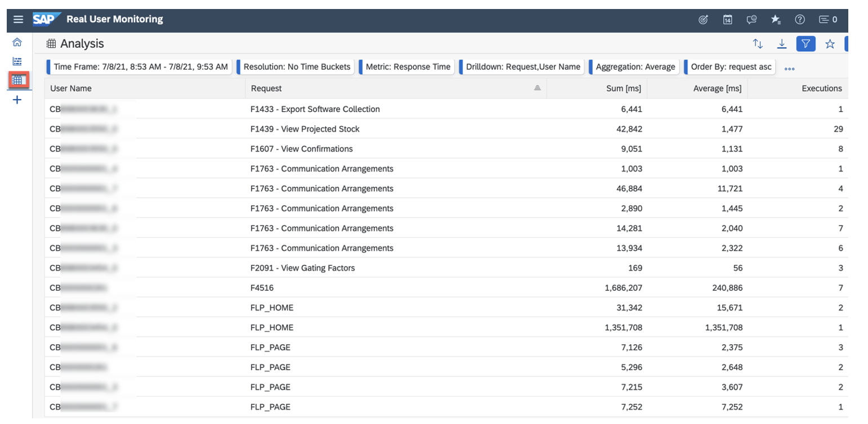Image resolution: width=868 pixels, height=424 pixels.
Task: Click the sort arrows icon
Action: point(758,44)
